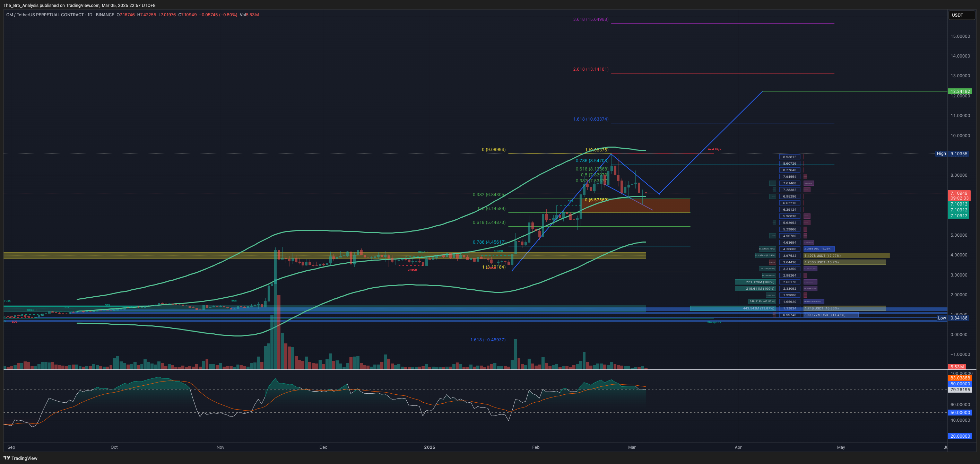This screenshot has width=980, height=464.
Task: Click the orange RSI label 83.03888
Action: point(960,378)
